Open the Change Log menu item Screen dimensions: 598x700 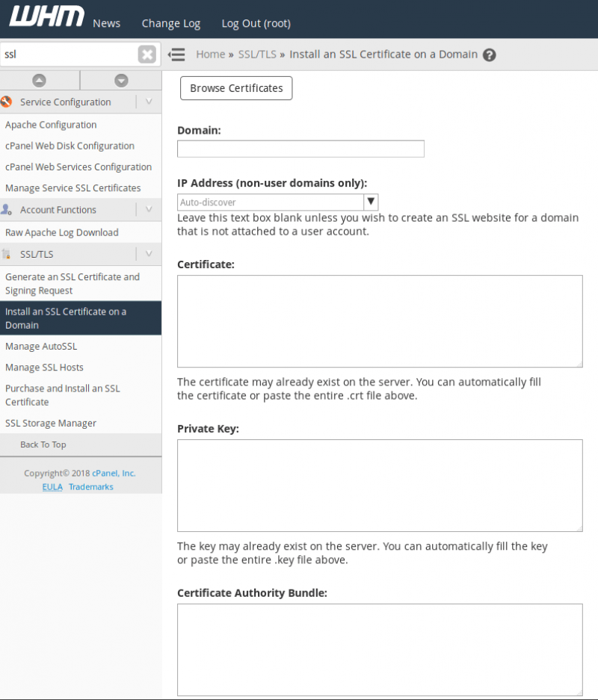171,23
